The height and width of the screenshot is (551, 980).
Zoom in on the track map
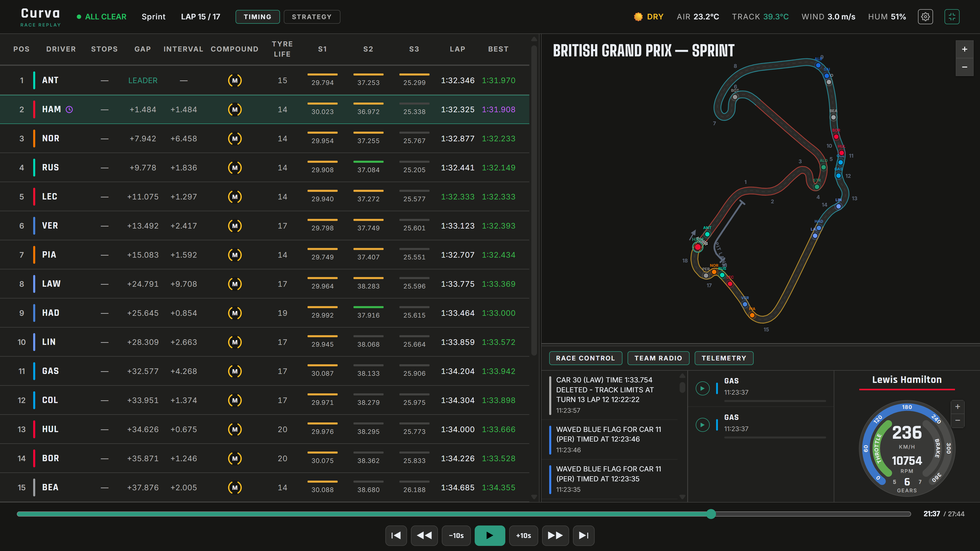964,49
